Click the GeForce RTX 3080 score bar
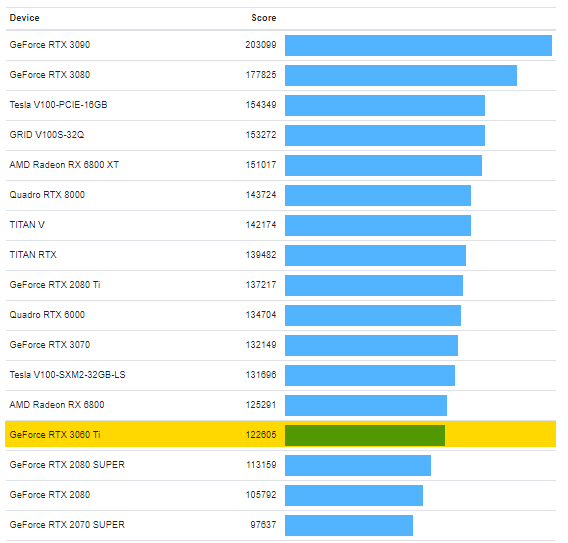The image size is (568, 543). [401, 76]
